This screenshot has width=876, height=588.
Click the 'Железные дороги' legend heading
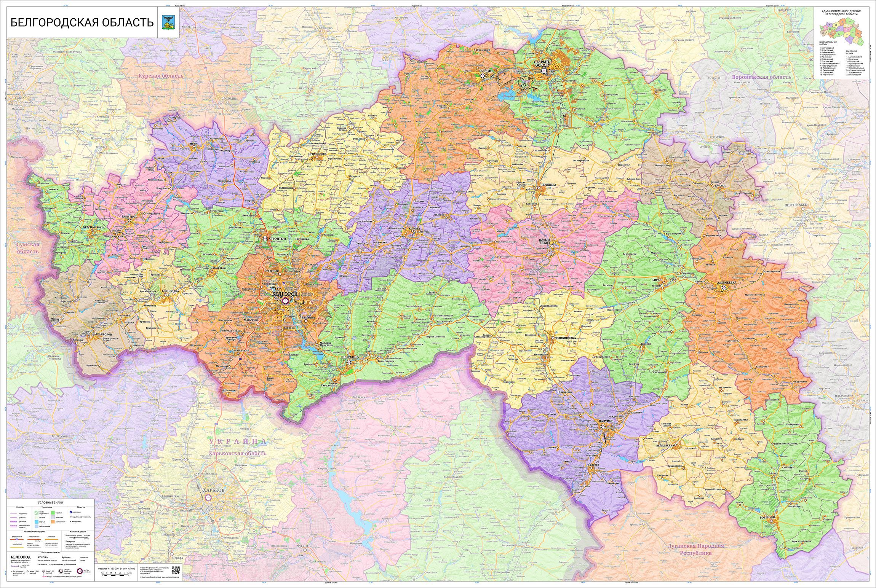[x=78, y=532]
